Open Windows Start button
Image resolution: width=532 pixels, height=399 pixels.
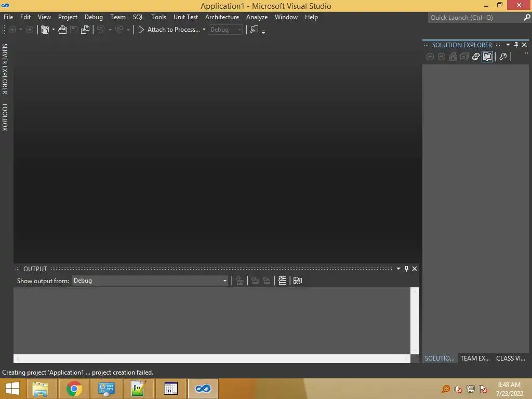12,389
